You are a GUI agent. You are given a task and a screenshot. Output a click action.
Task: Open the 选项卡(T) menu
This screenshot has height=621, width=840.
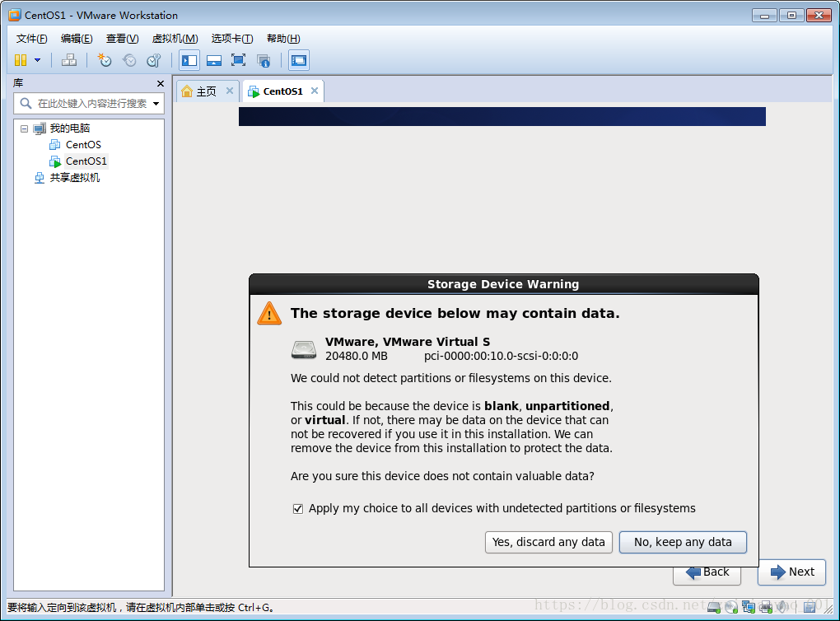pyautogui.click(x=232, y=39)
